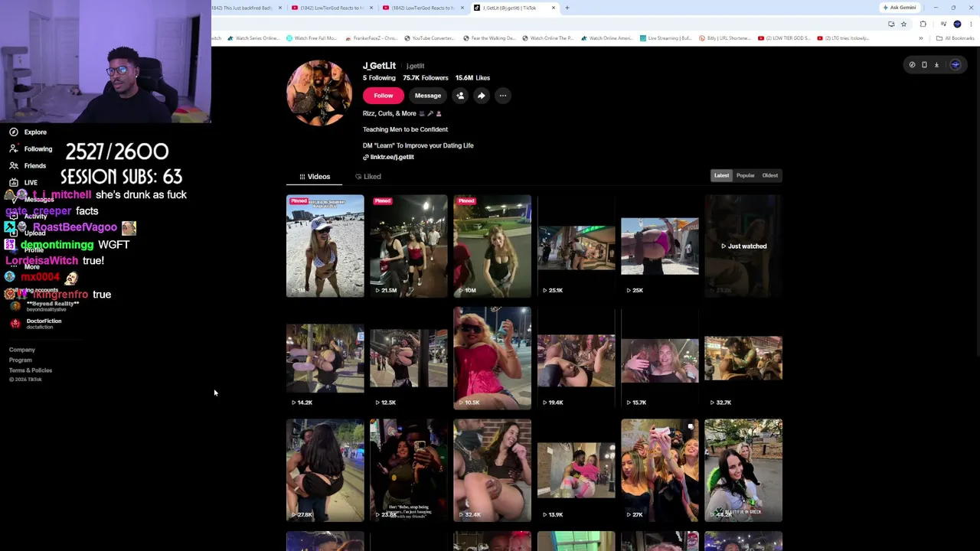Viewport: 980px width, 551px height.
Task: Open the video with 32.4K views
Action: coord(492,470)
